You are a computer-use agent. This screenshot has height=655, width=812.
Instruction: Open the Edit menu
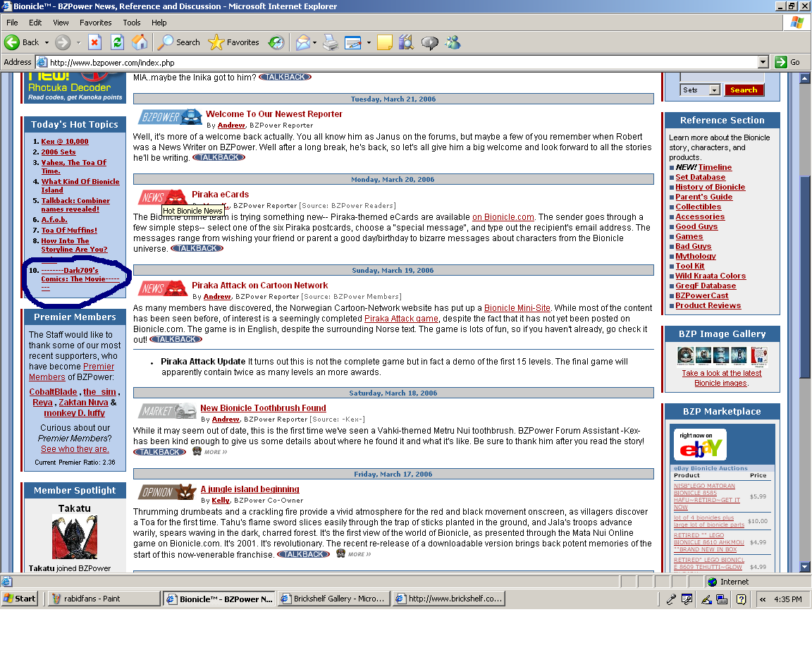tap(35, 23)
